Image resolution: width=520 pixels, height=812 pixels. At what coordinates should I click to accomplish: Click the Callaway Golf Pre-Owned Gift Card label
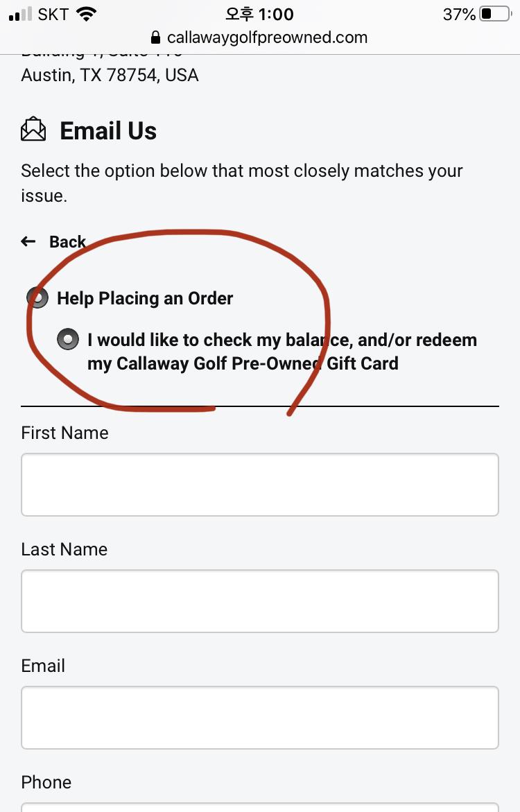pos(281,352)
